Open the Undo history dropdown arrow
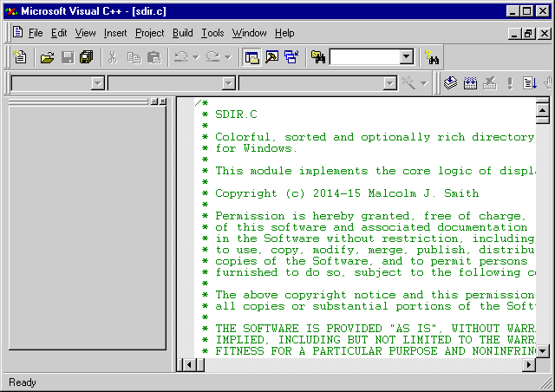Image resolution: width=555 pixels, height=392 pixels. pyautogui.click(x=196, y=57)
